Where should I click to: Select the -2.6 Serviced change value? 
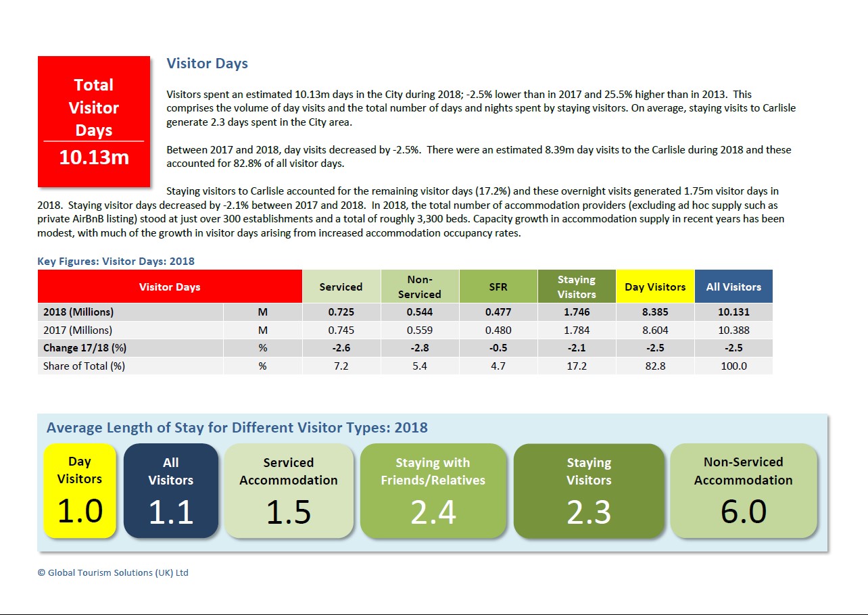point(341,348)
